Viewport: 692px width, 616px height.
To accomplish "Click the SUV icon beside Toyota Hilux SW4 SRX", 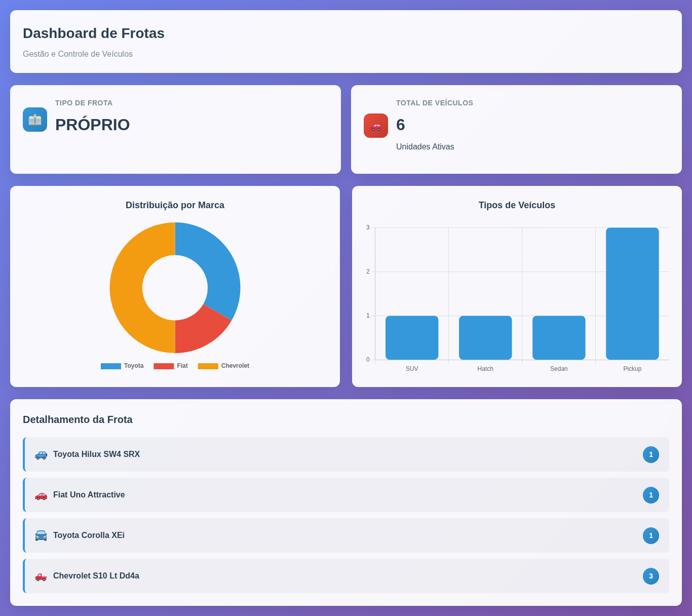I will point(41,454).
